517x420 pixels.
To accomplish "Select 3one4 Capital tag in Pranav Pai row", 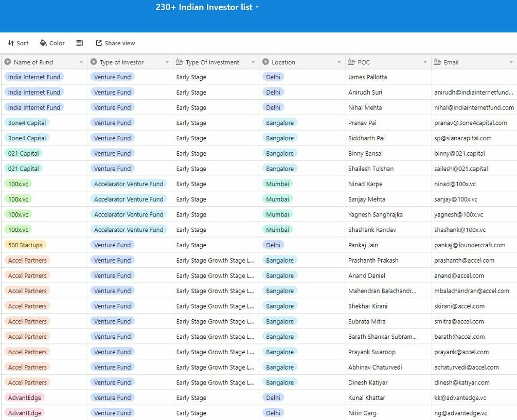I will point(27,123).
